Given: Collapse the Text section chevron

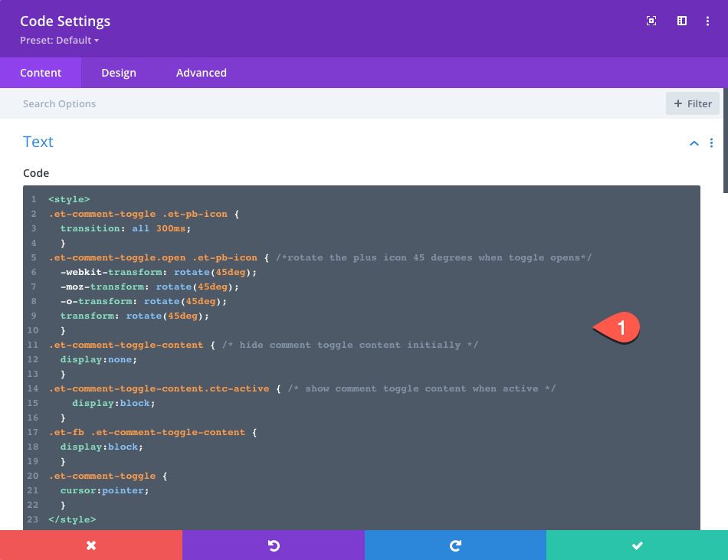Looking at the screenshot, I should pos(694,143).
